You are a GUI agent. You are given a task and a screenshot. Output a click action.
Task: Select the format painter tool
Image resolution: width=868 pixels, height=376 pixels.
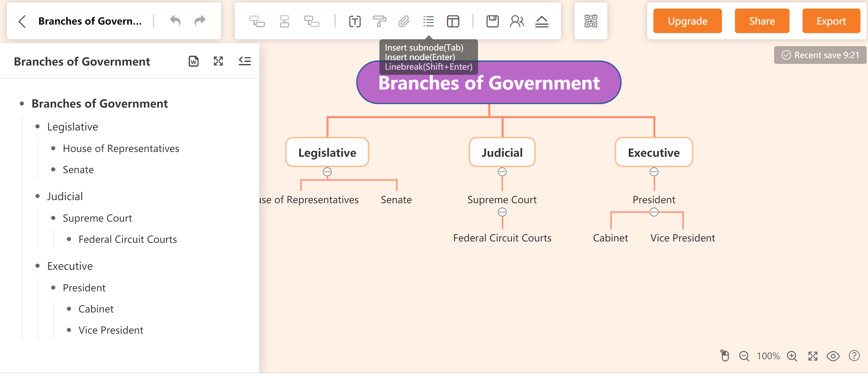pyautogui.click(x=380, y=21)
